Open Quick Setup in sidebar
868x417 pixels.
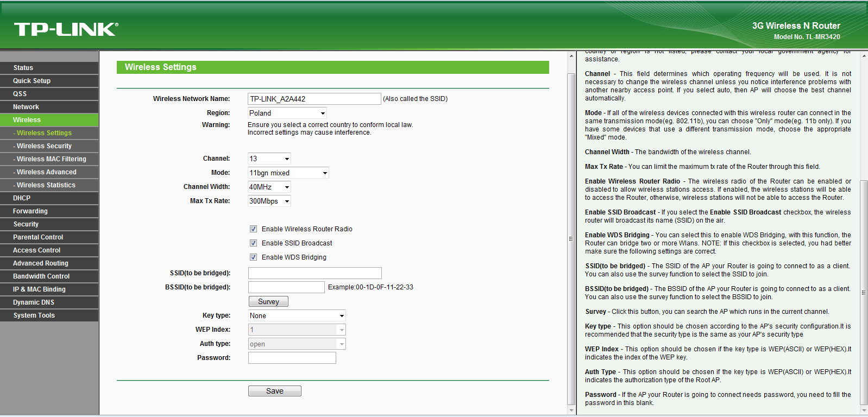click(49, 81)
